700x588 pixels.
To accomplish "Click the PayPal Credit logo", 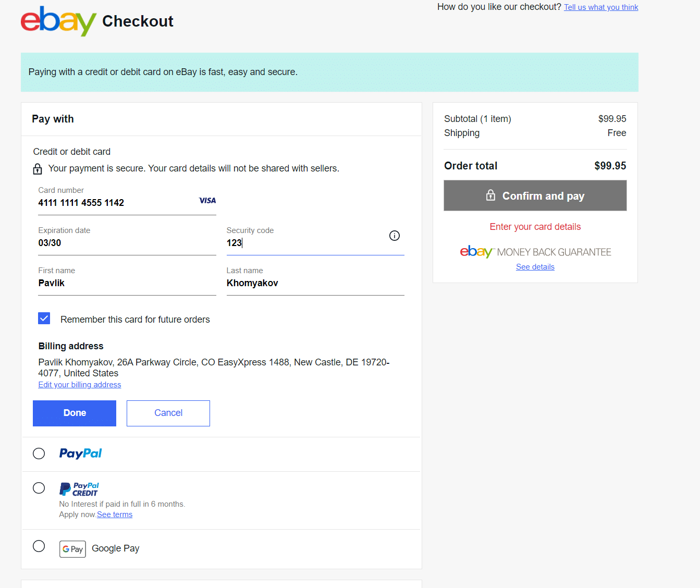I will click(79, 489).
